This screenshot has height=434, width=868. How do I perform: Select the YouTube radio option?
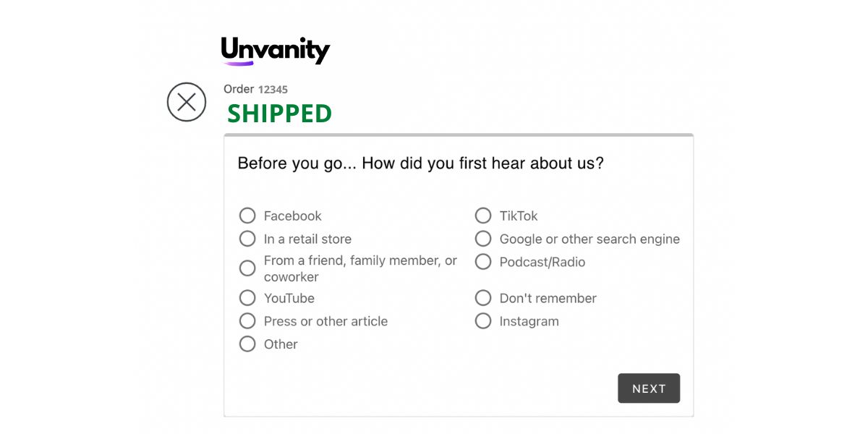click(247, 298)
